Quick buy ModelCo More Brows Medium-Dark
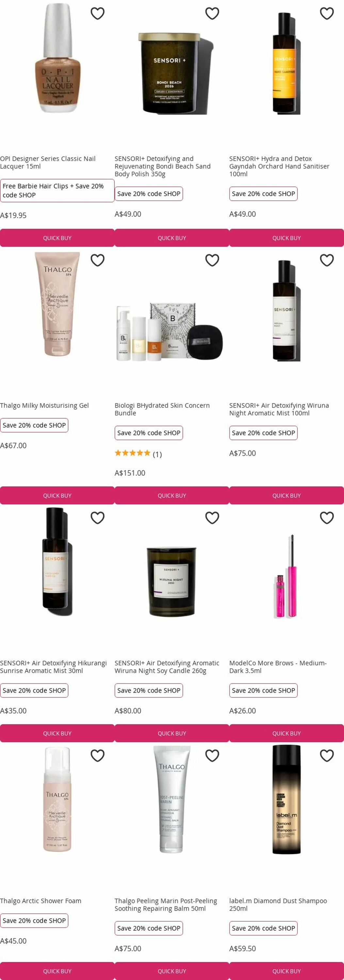The height and width of the screenshot is (980, 344). pos(286,733)
